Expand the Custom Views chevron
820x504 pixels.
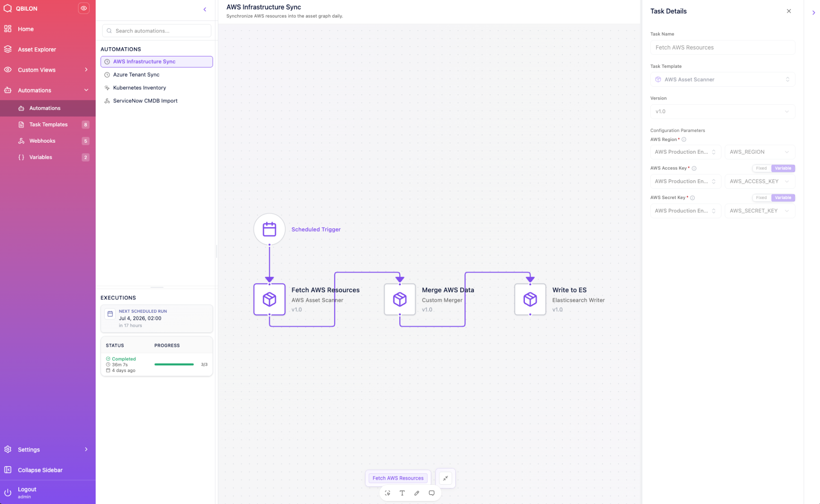(x=86, y=70)
